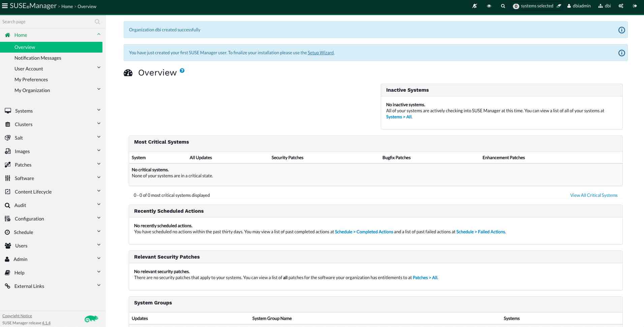Focus the Search page input field
This screenshot has height=327, width=644.
click(47, 22)
